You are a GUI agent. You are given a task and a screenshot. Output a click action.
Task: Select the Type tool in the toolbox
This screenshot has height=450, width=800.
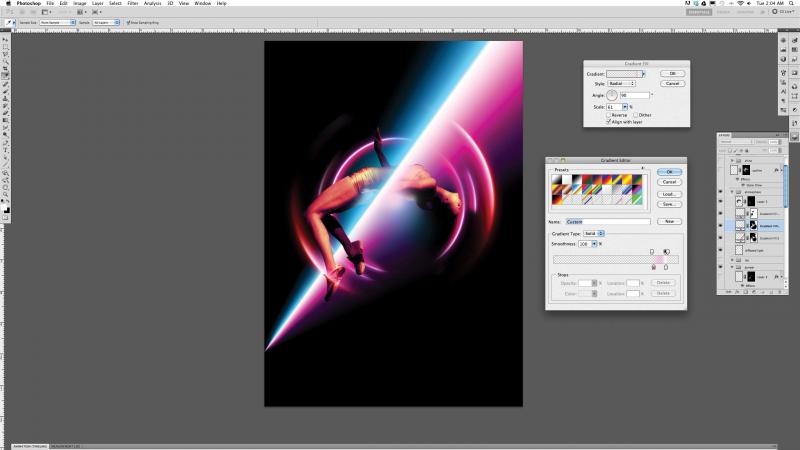[x=5, y=150]
